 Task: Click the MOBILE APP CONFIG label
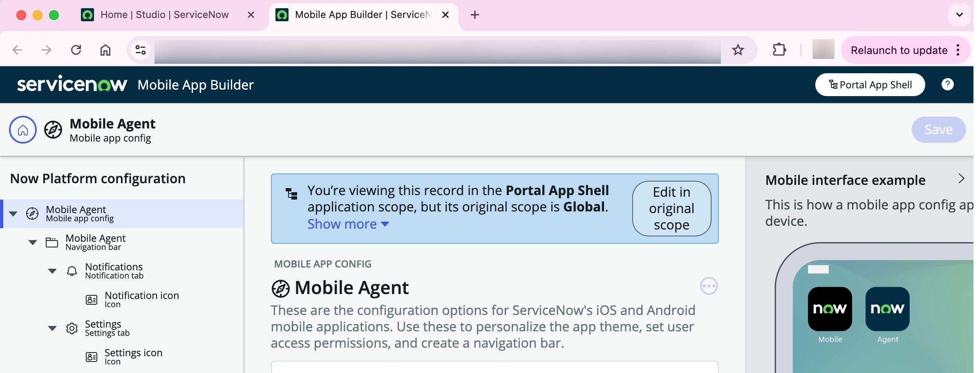[x=323, y=264]
